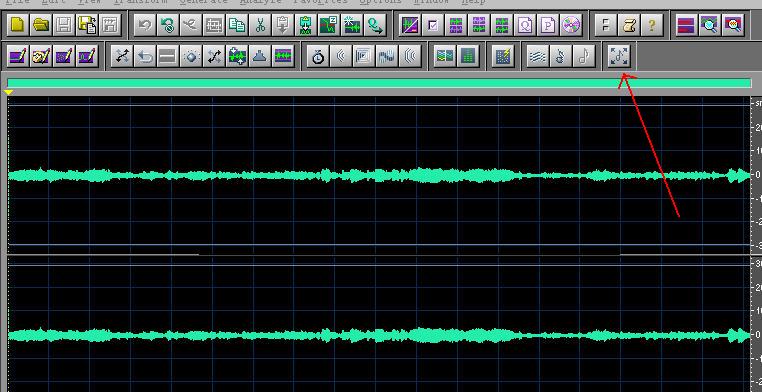Click the cyan-lens magnifier icon
This screenshot has height=392, width=762.
coord(710,25)
